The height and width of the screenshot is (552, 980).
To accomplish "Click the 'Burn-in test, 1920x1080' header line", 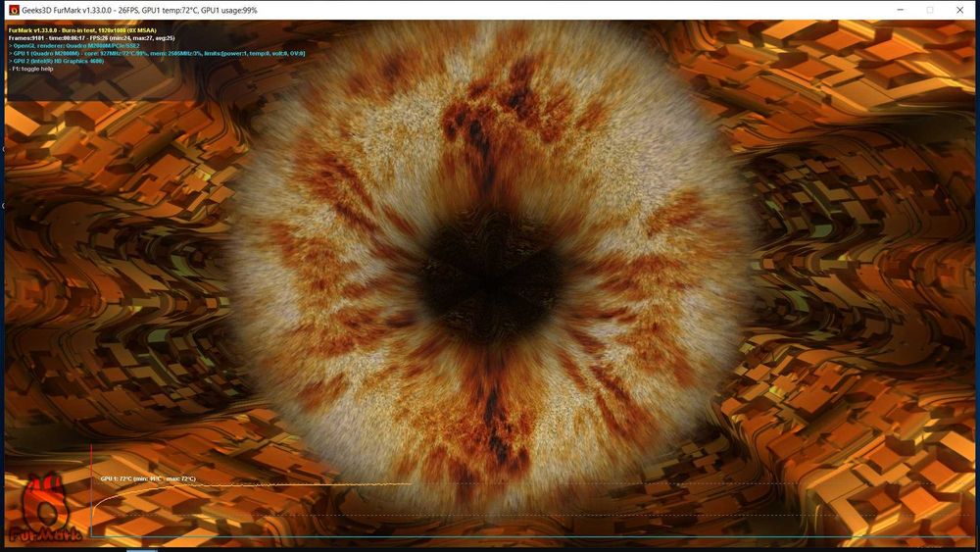I will 82,30.
